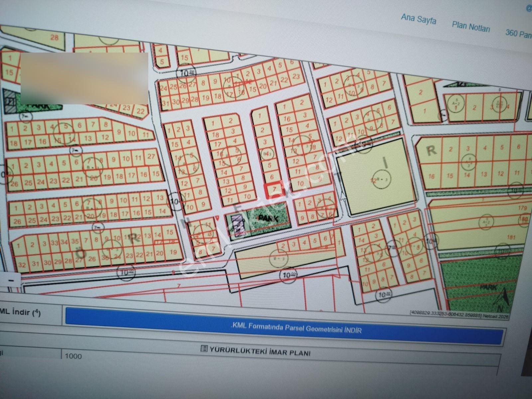This screenshot has width=532, height=399.
Task: Click the PARK label below highlighted parcel
Action: click(268, 218)
